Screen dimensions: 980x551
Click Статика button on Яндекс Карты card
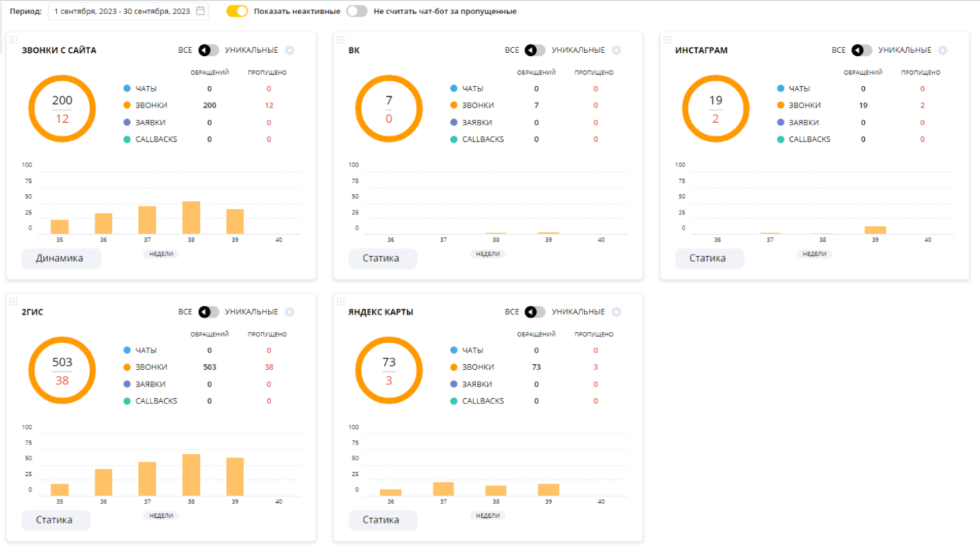click(381, 520)
